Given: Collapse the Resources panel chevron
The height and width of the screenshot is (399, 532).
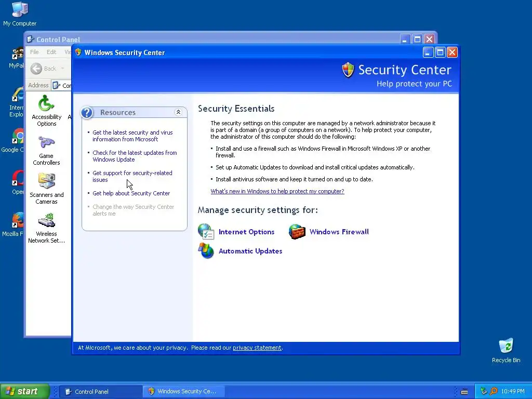Looking at the screenshot, I should (x=178, y=112).
